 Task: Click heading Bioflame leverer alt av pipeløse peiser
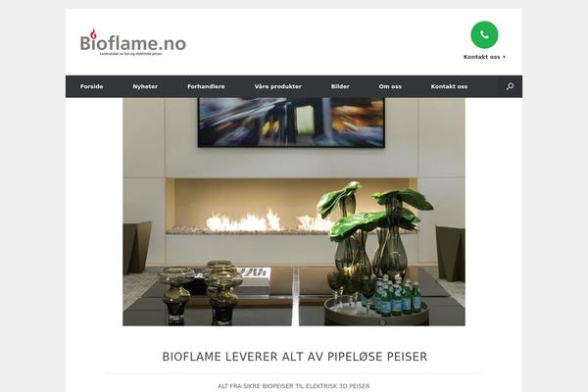click(x=294, y=357)
